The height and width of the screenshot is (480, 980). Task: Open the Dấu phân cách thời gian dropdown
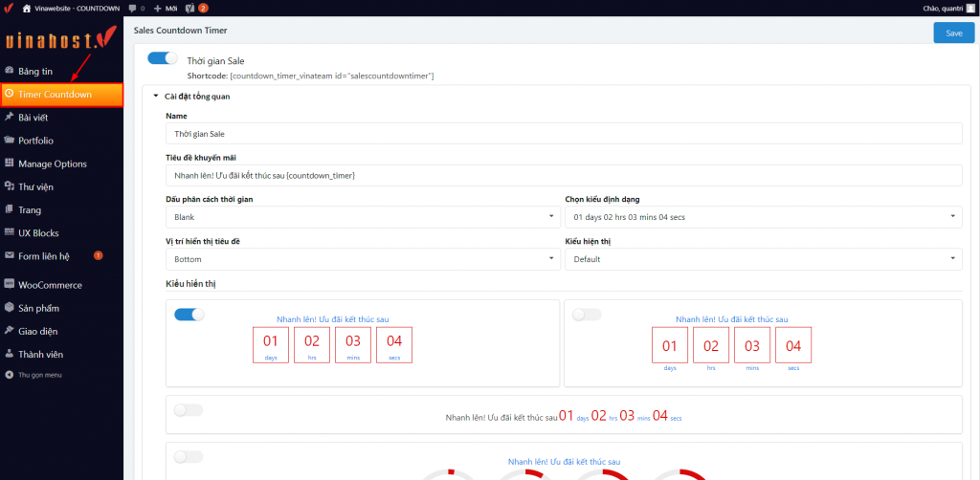(362, 217)
